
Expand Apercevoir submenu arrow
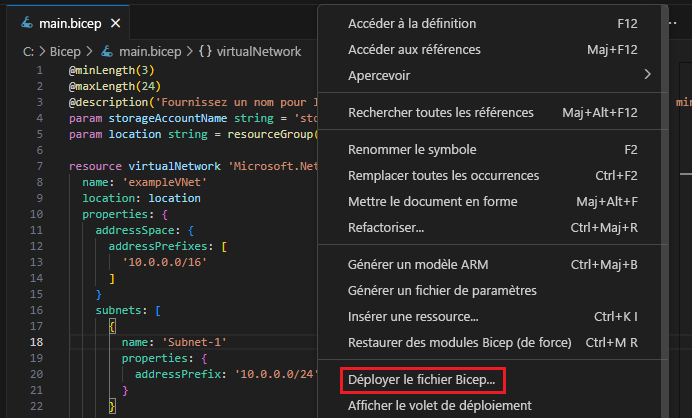tap(647, 75)
